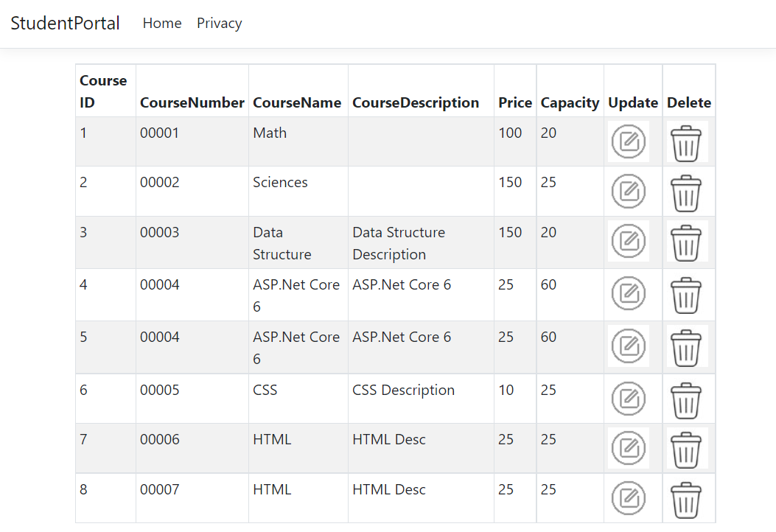
Task: Update the HTML course numbered 00006
Action: 629,448
